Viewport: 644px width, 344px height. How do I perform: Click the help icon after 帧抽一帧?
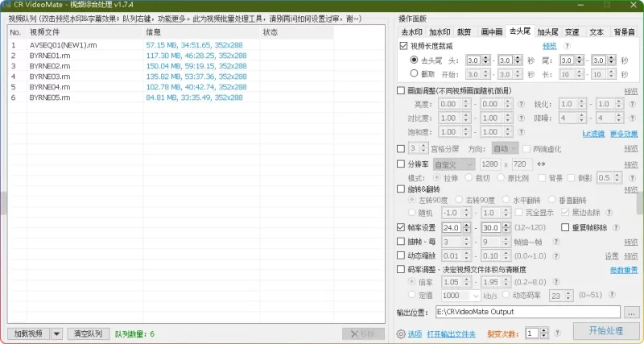556,242
